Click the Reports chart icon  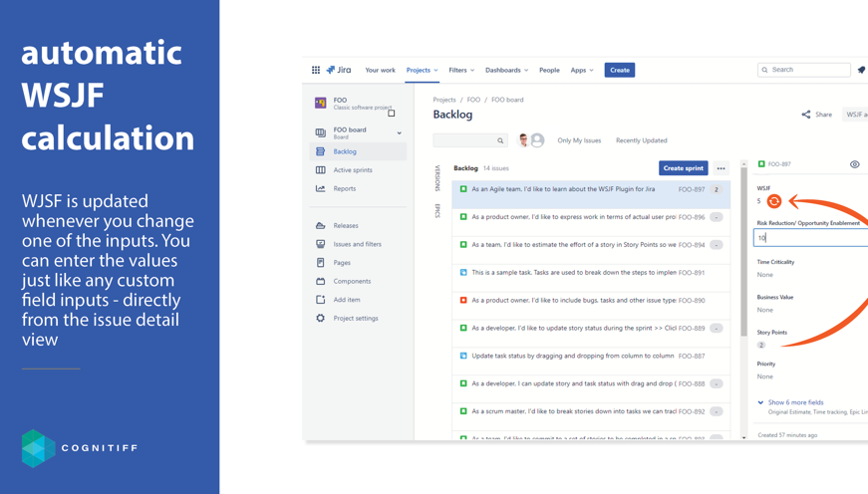(321, 188)
